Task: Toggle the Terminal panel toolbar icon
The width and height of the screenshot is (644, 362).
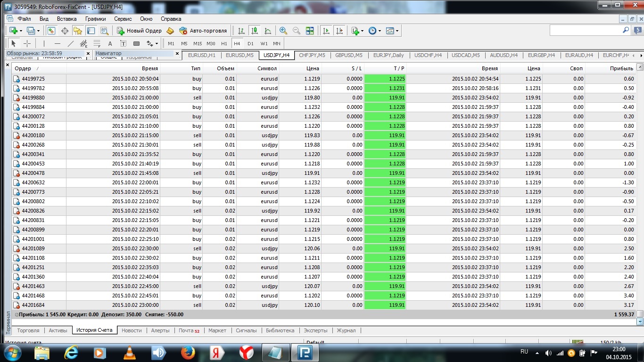Action: [91, 31]
